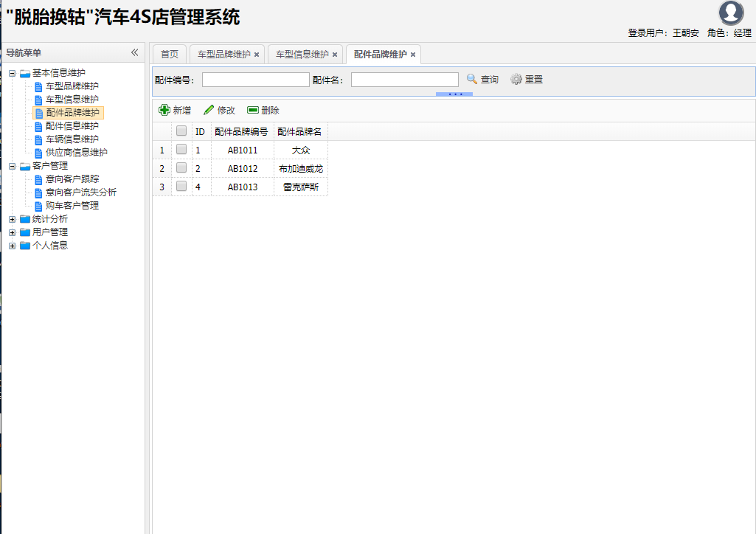
Task: Click the 删除 delete minus icon
Action: [x=253, y=110]
